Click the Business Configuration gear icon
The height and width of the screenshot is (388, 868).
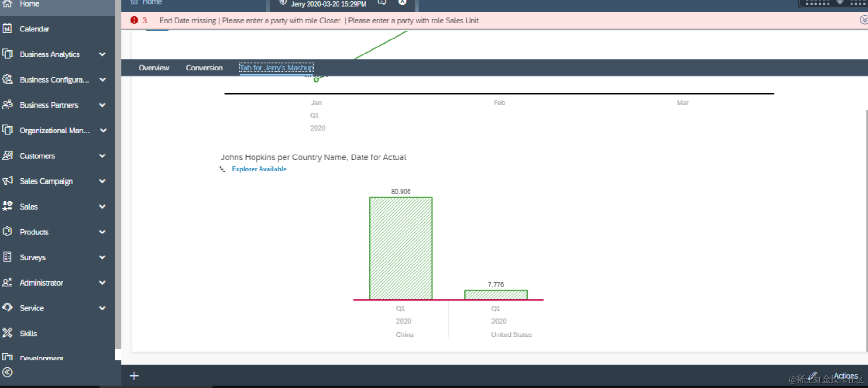coord(7,79)
